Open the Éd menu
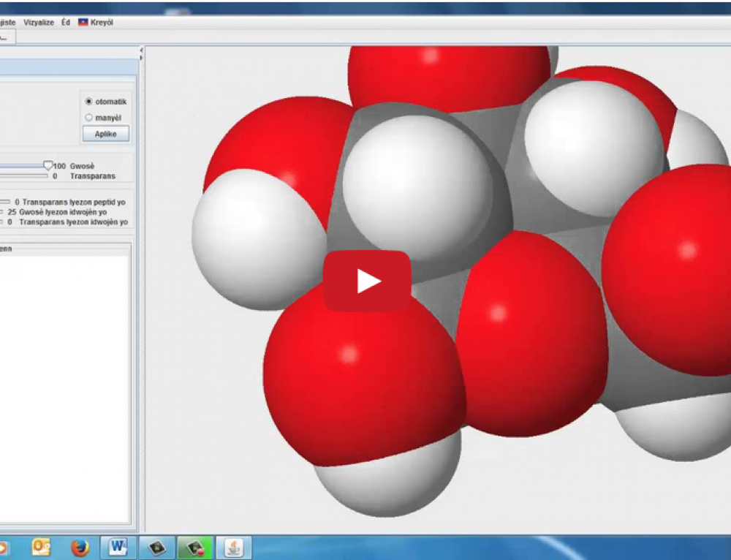Screen dimensions: 731x560 point(65,22)
